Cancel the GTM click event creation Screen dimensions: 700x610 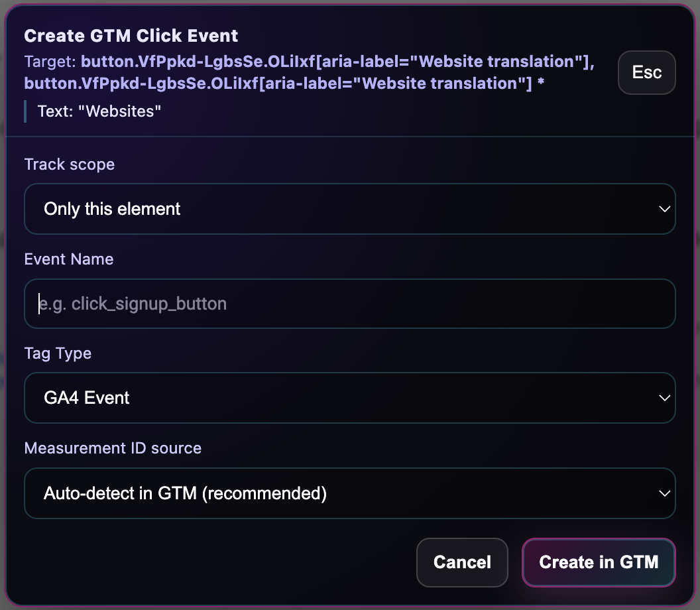[462, 562]
